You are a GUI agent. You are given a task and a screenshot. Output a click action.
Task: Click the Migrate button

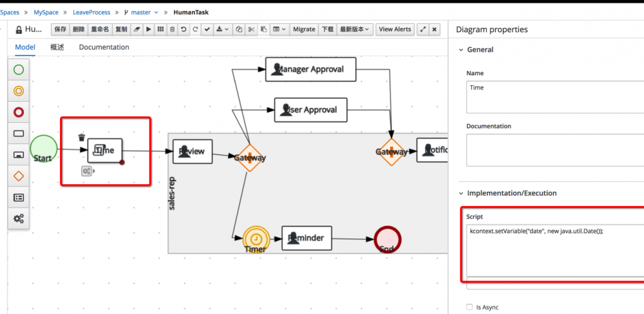(x=304, y=30)
